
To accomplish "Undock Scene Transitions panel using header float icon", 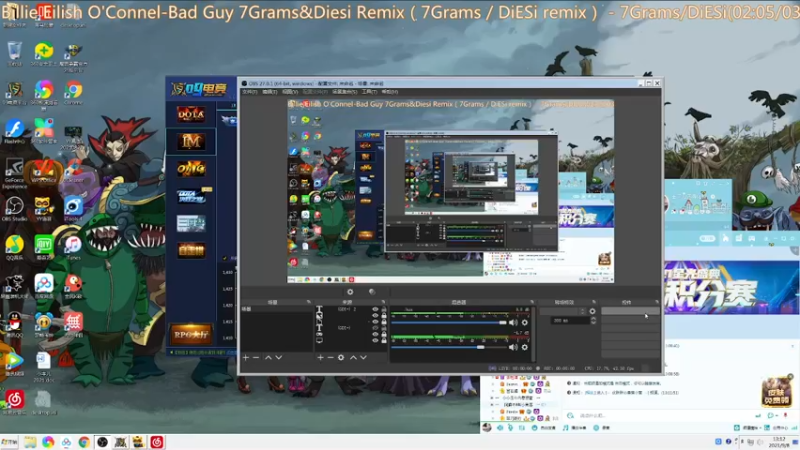I will (594, 302).
